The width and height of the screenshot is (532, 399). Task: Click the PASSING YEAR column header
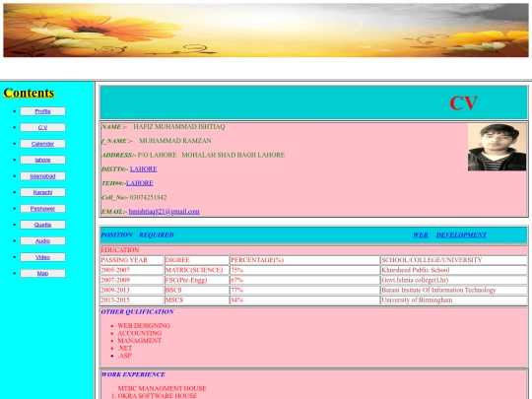132,260
